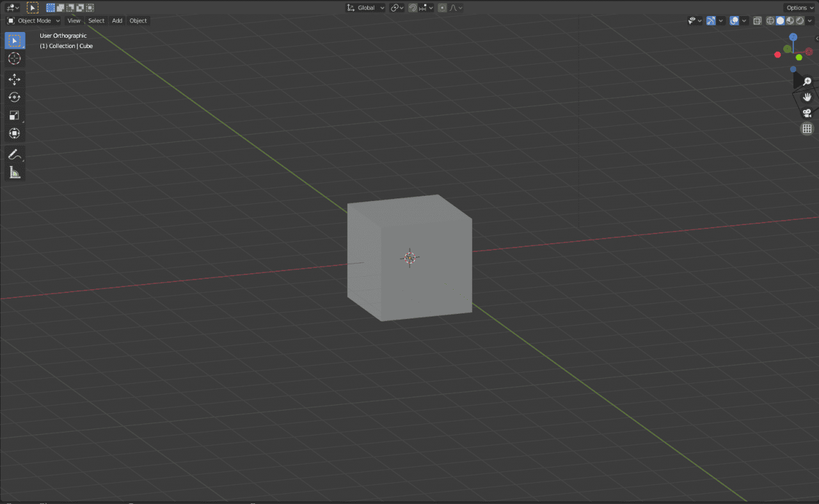Choose the Measure tool
819x504 pixels.
15,172
